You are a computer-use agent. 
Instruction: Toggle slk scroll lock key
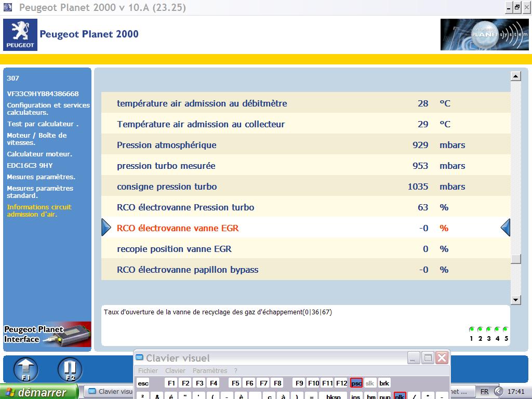370,383
